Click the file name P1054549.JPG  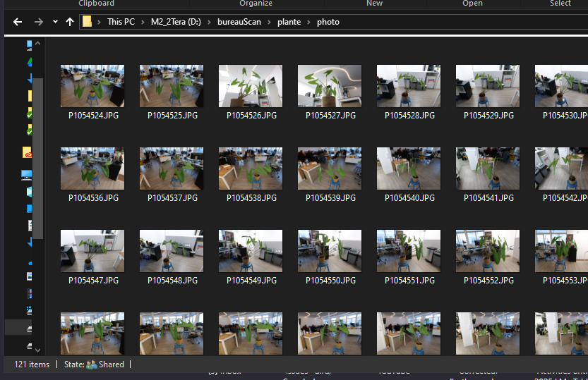tap(251, 281)
